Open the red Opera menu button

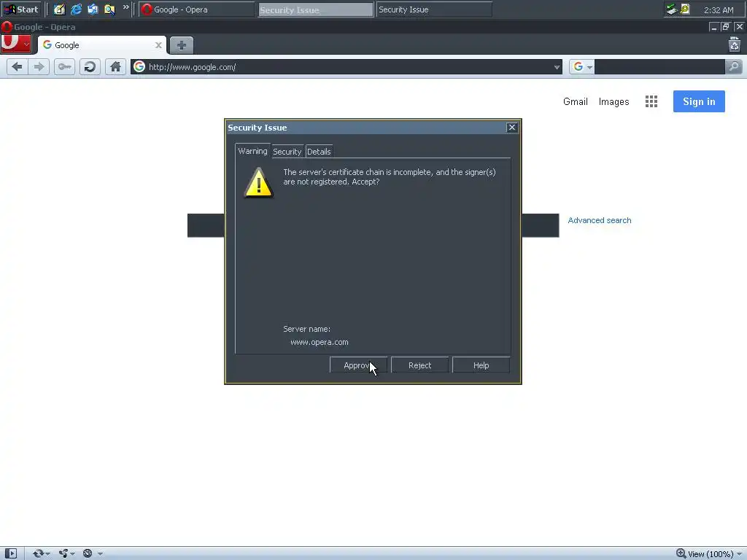16,44
